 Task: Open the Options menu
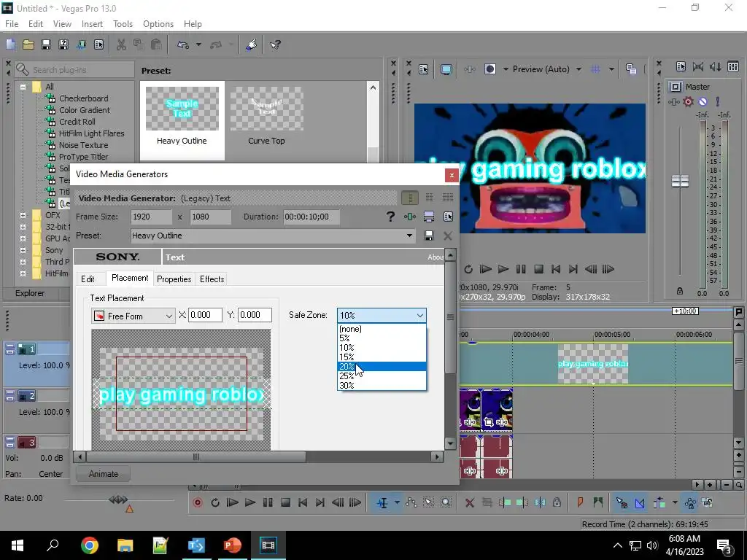(x=158, y=24)
